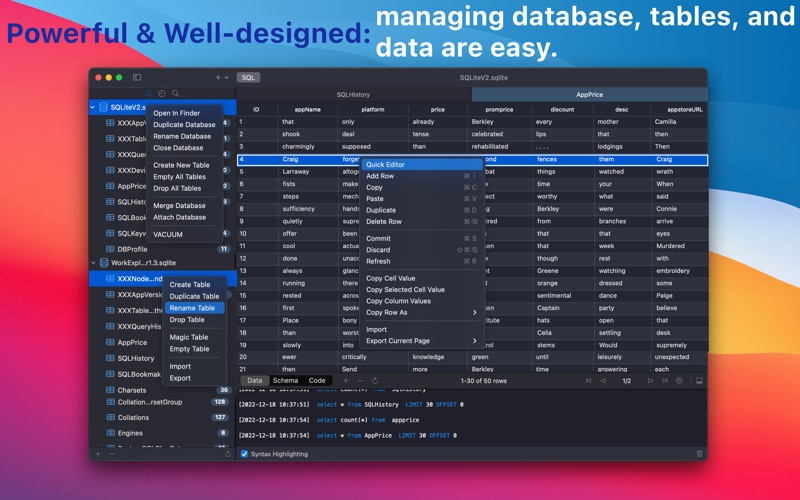Go to the first page of rows
Screen dimensions: 800x500
[588, 381]
